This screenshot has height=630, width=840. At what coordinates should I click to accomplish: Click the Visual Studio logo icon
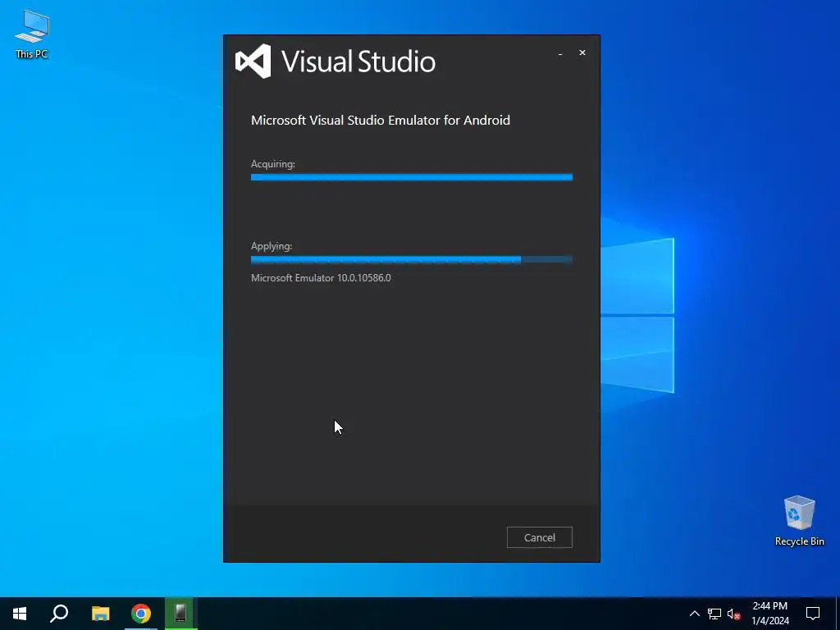(x=253, y=61)
